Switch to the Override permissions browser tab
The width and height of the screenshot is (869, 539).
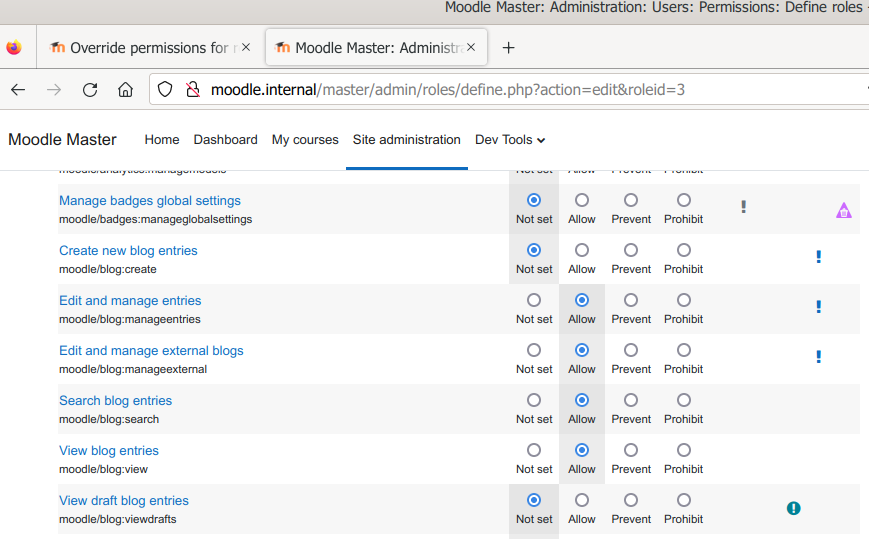click(150, 48)
